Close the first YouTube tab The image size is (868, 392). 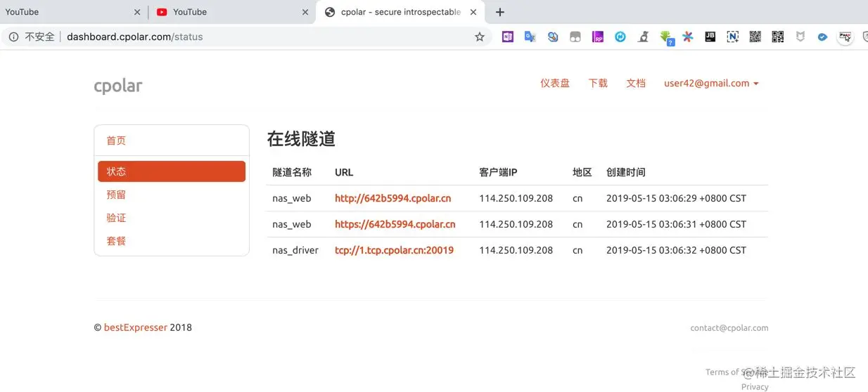(136, 12)
